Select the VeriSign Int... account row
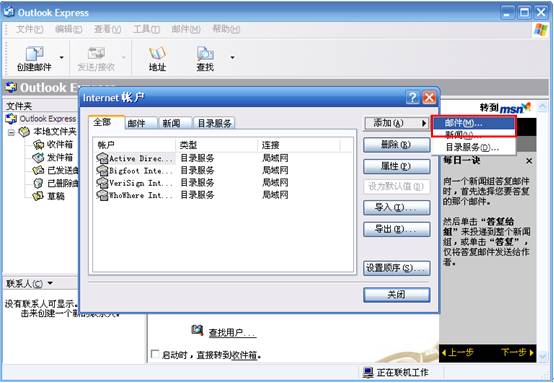 (223, 183)
